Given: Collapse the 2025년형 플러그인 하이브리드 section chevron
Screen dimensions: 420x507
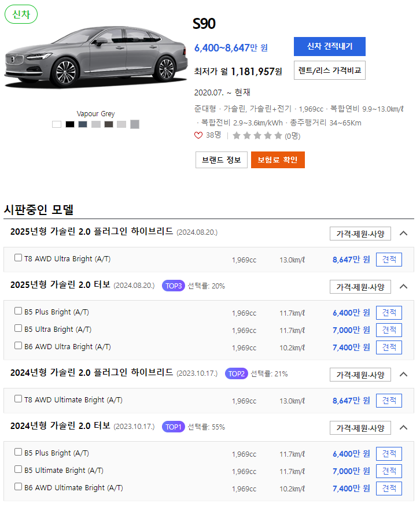Looking at the screenshot, I should point(403,233).
